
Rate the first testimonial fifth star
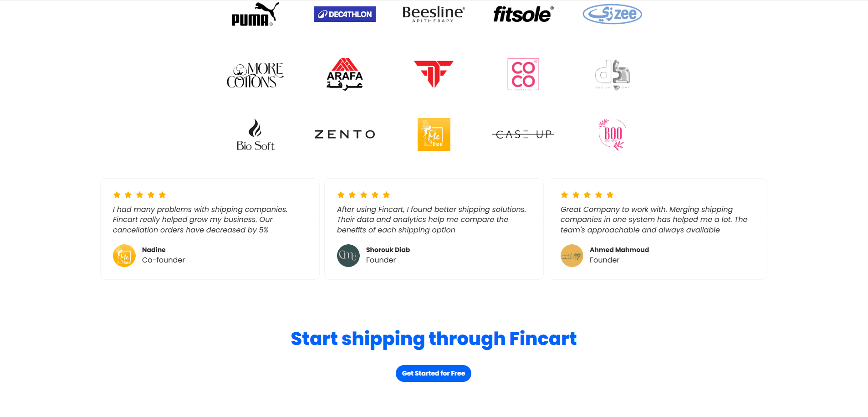(x=163, y=195)
